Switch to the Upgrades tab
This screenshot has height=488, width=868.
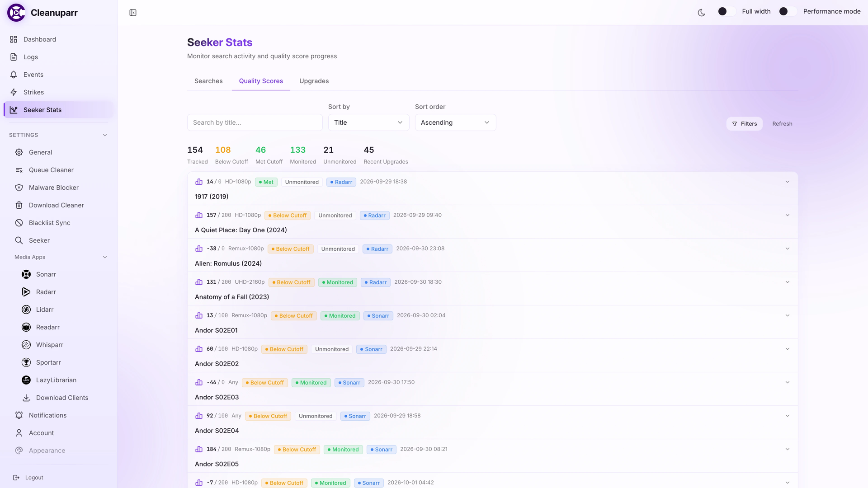[x=314, y=81]
